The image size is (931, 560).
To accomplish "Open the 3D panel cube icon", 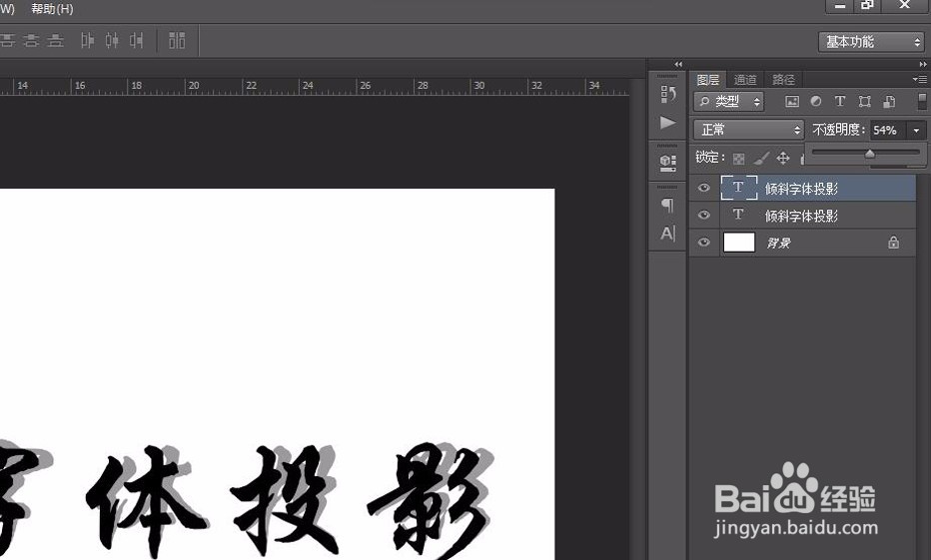I will coord(668,162).
